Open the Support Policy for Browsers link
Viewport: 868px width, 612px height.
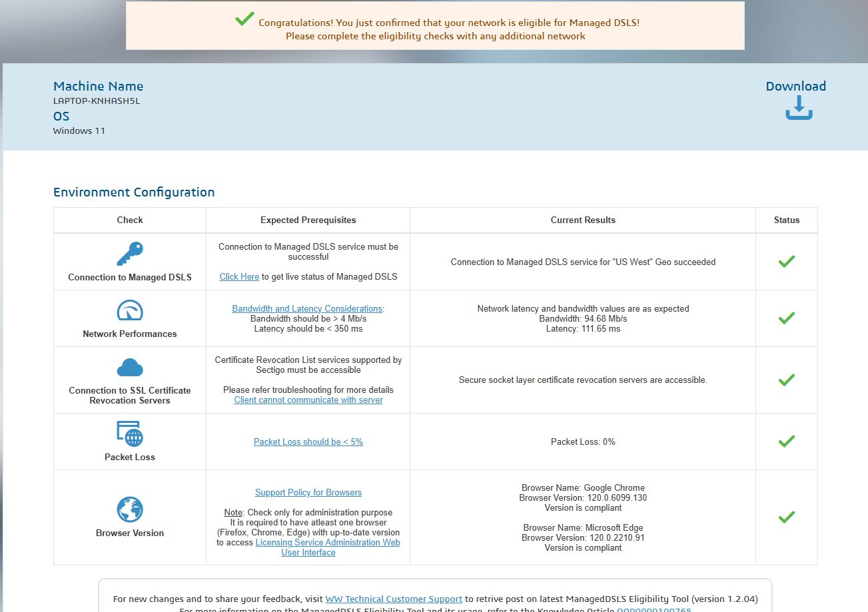(x=308, y=492)
